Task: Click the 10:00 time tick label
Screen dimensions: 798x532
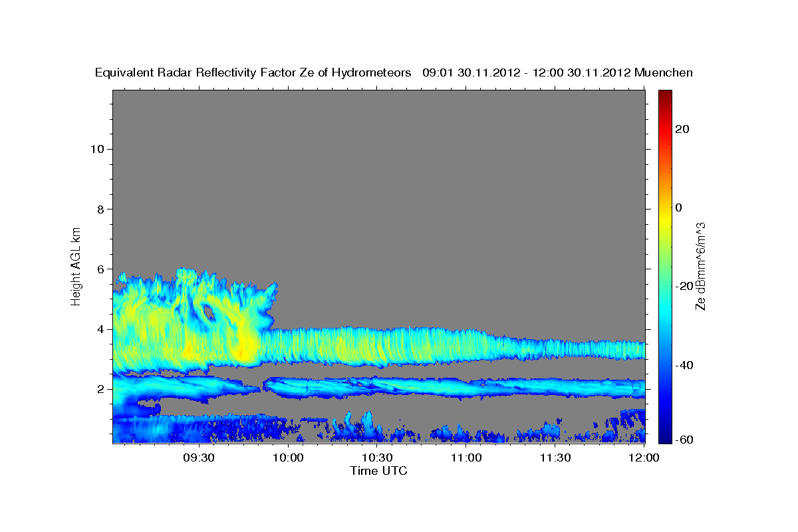Action: pyautogui.click(x=289, y=458)
